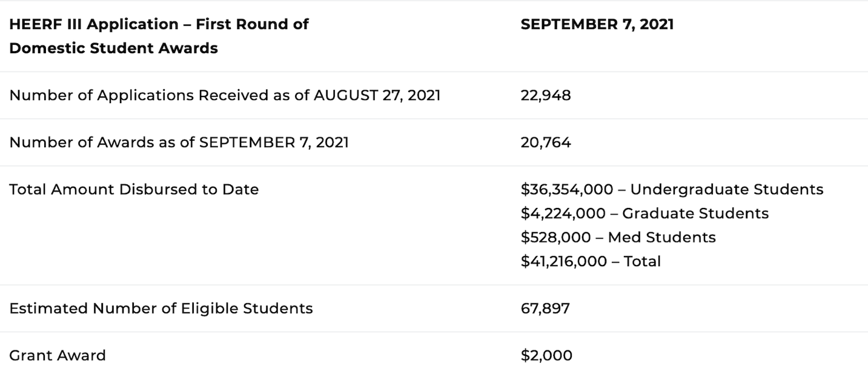The height and width of the screenshot is (371, 868).
Task: Select the $2,000 grant award value
Action: [546, 355]
